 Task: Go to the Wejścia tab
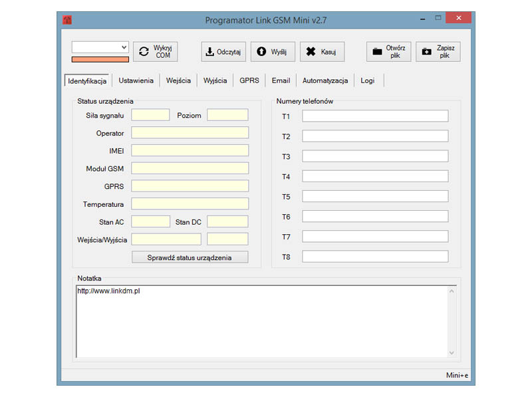point(178,80)
